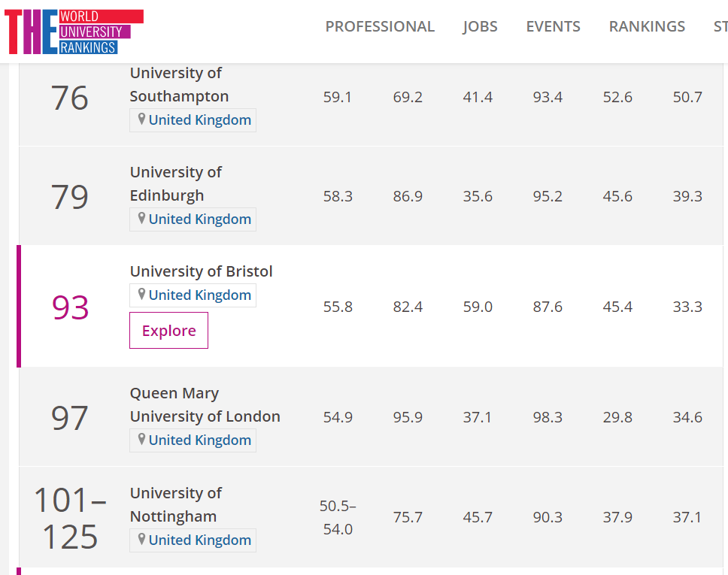
Task: Open the Jobs menu item
Action: [x=480, y=26]
